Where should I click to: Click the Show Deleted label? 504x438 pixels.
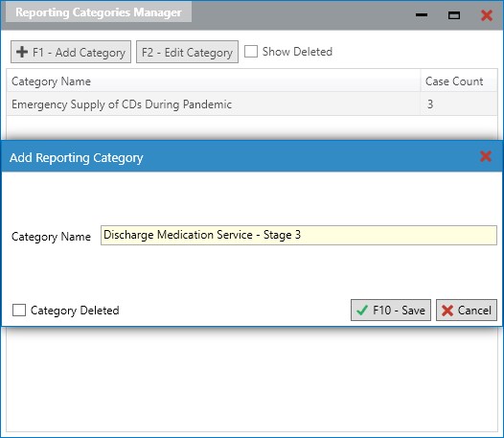pyautogui.click(x=297, y=52)
